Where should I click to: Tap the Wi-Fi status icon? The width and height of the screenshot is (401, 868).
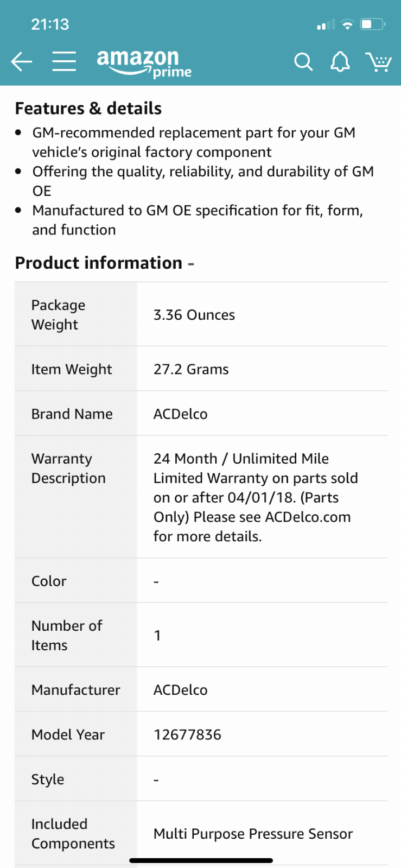coord(347,24)
